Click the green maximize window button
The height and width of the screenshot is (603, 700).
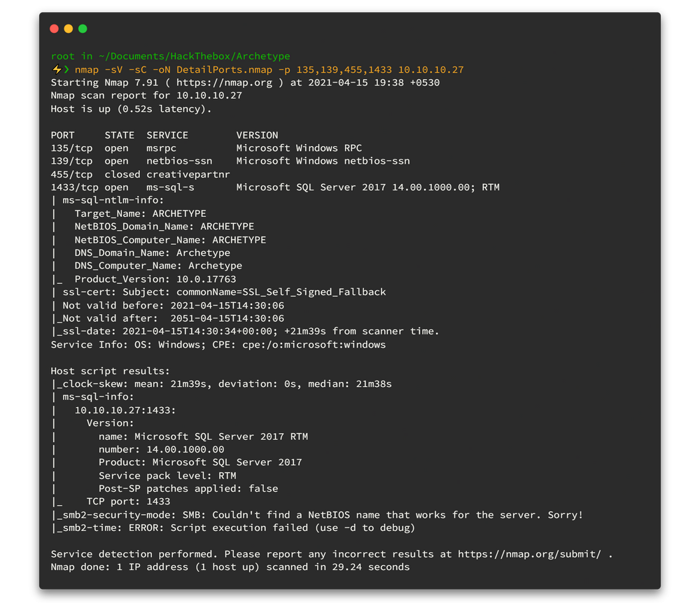click(x=83, y=29)
